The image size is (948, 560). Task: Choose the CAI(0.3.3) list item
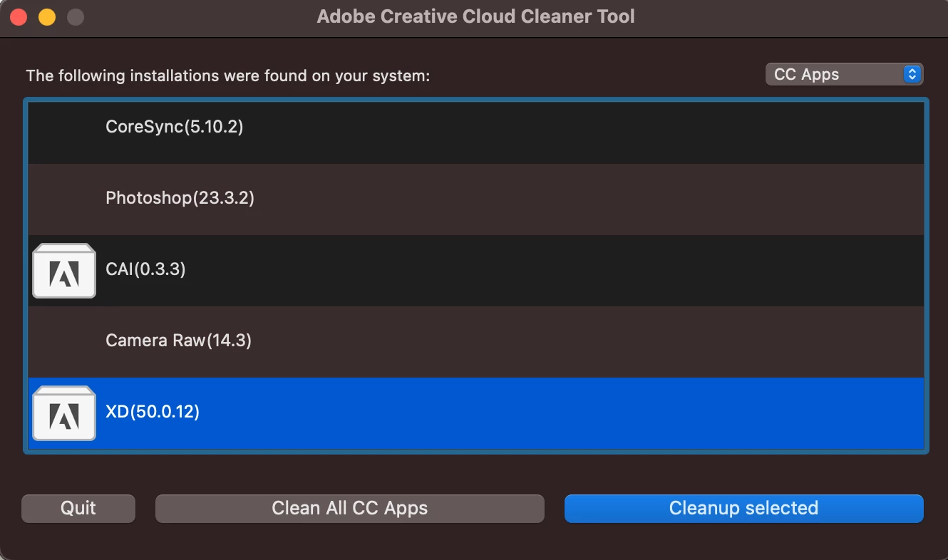[x=476, y=271]
